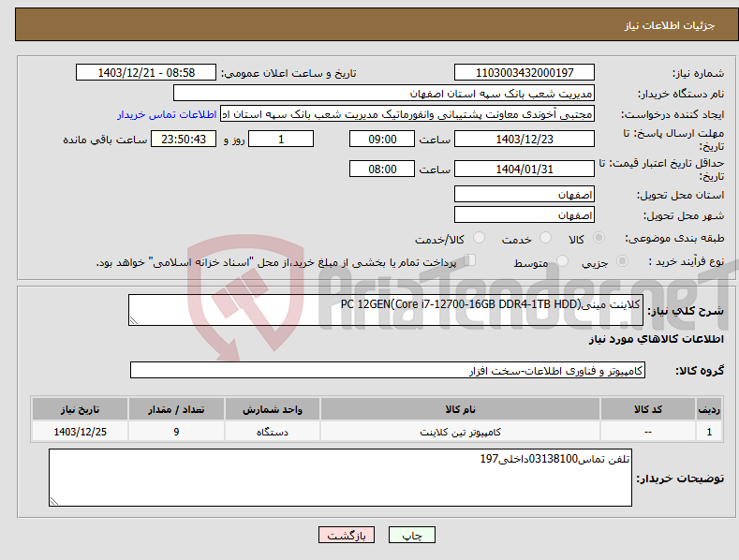Click the validity time field 08:00

[x=382, y=169]
